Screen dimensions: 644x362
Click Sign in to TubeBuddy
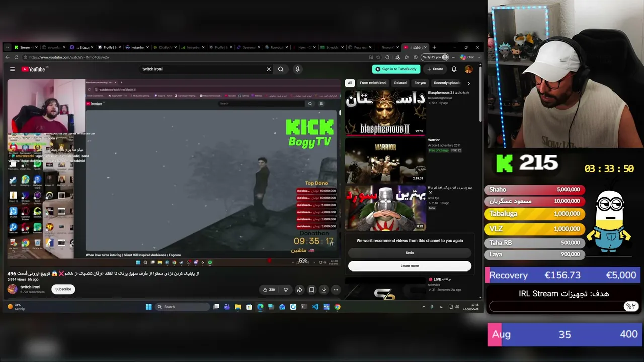pyautogui.click(x=396, y=69)
